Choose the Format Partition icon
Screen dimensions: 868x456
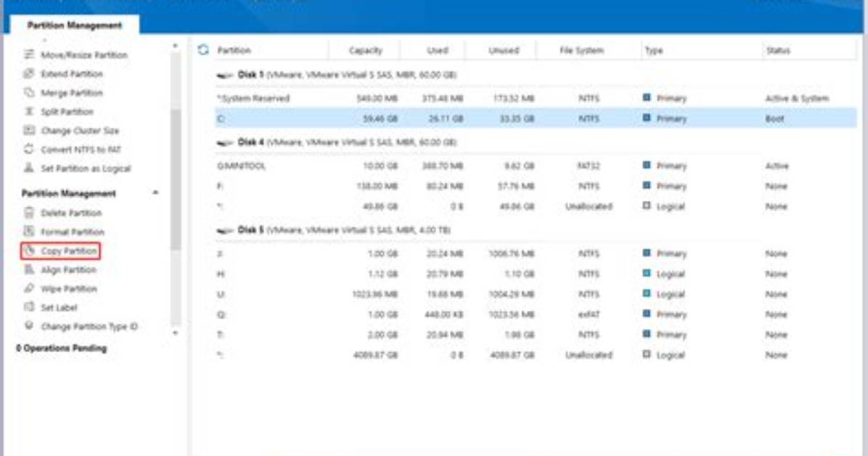[x=29, y=231]
